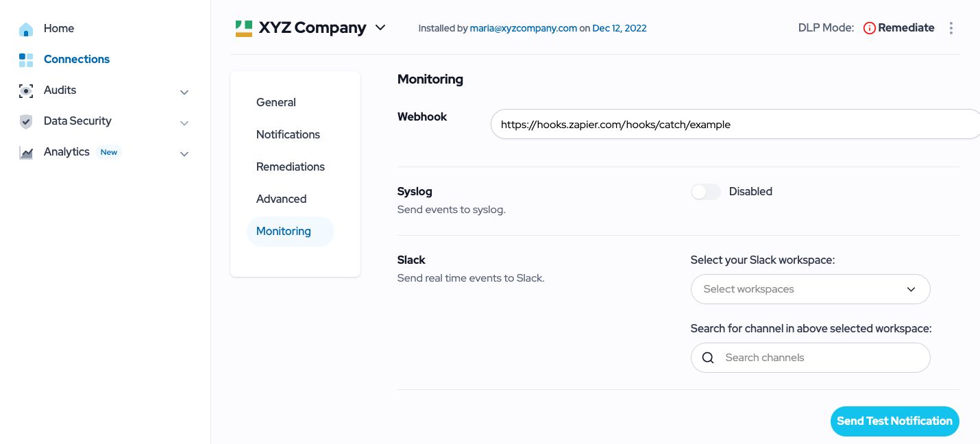
Task: Click the XYZ Company logo icon
Action: click(x=244, y=28)
